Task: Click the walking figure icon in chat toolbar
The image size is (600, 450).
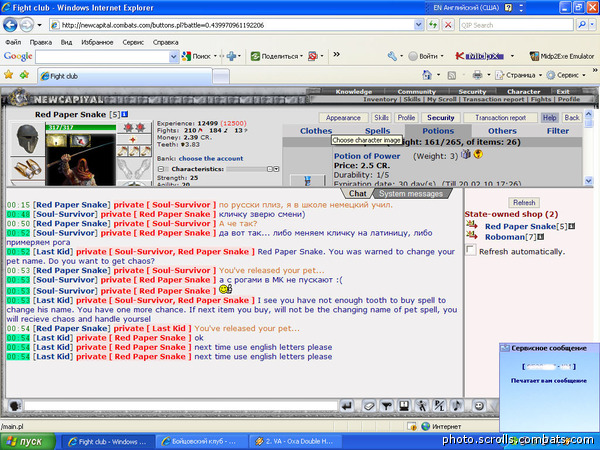Action: (422, 406)
